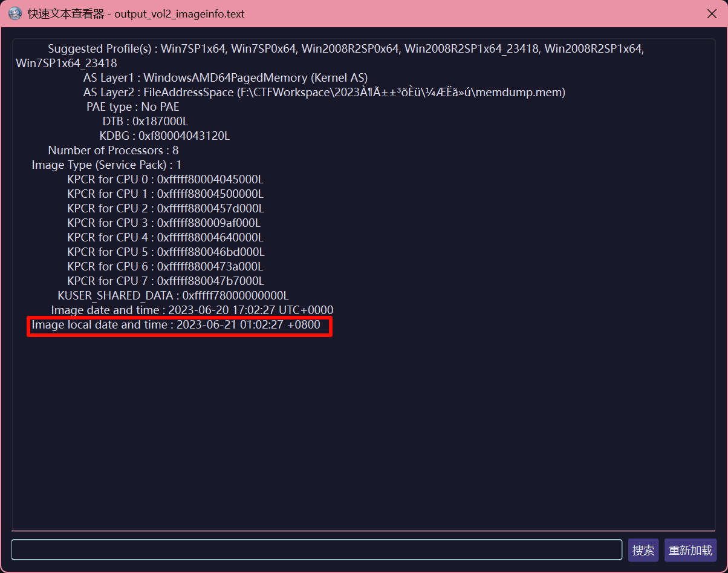Viewport: 728px width, 573px height.
Task: Click the KUSER_SHARED_DATA line
Action: [x=174, y=295]
